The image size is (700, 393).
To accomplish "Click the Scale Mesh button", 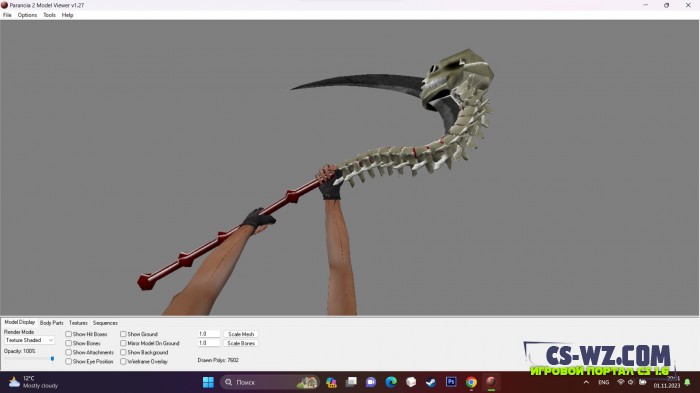I will [x=241, y=334].
